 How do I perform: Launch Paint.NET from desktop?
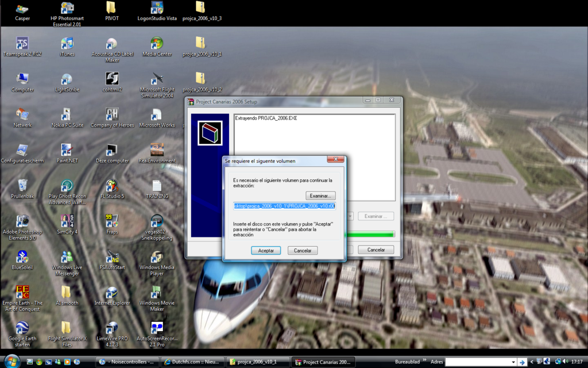(67, 154)
